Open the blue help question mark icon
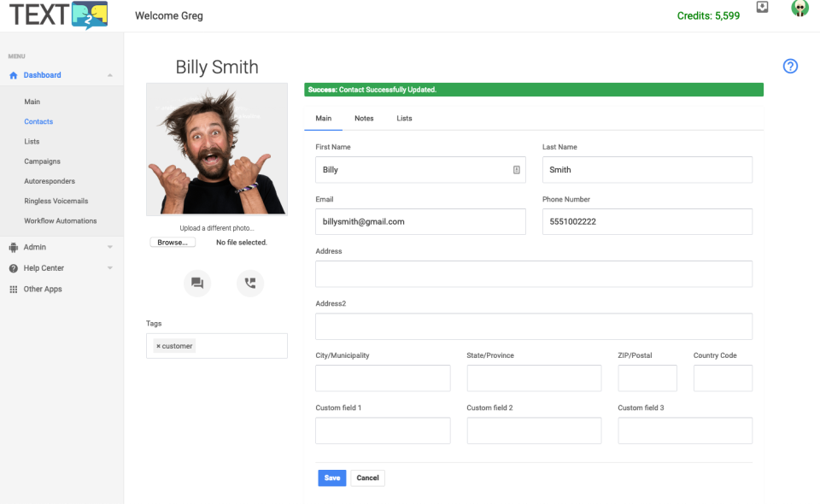 click(790, 67)
